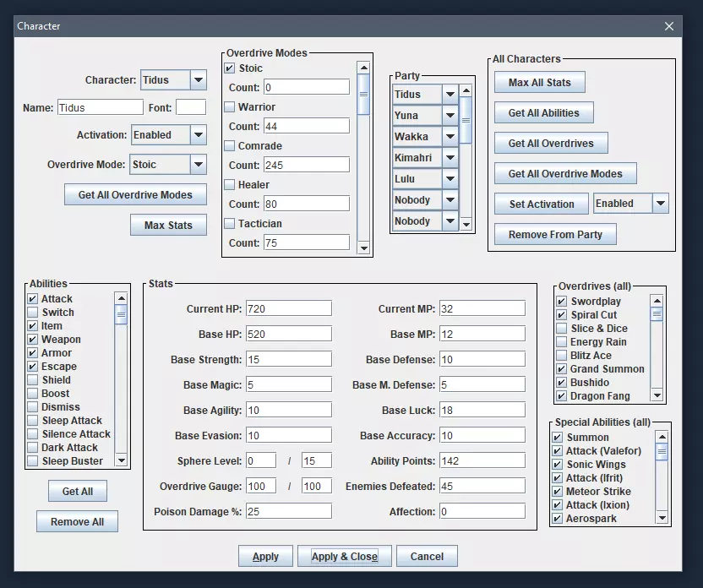Image resolution: width=703 pixels, height=588 pixels.
Task: Open the Character selection dropdown
Action: (198, 80)
